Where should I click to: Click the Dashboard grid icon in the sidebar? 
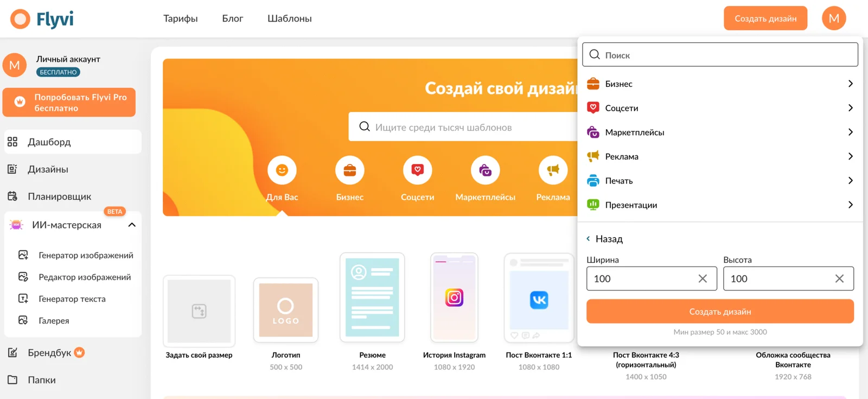[12, 142]
